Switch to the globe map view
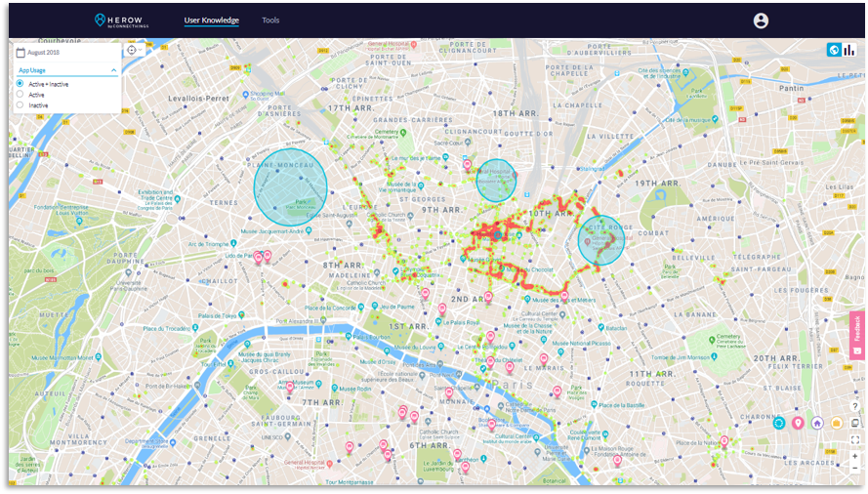Image resolution: width=868 pixels, height=494 pixels. click(834, 50)
